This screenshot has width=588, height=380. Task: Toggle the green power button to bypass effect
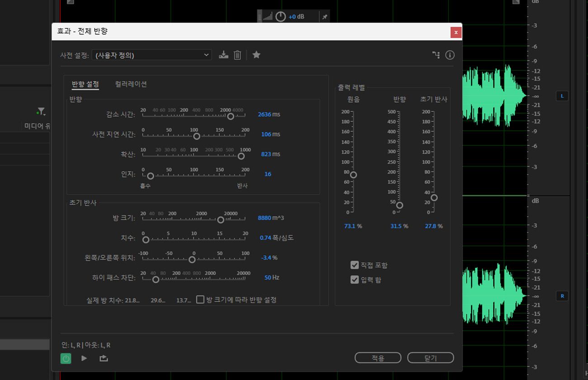[x=66, y=358]
